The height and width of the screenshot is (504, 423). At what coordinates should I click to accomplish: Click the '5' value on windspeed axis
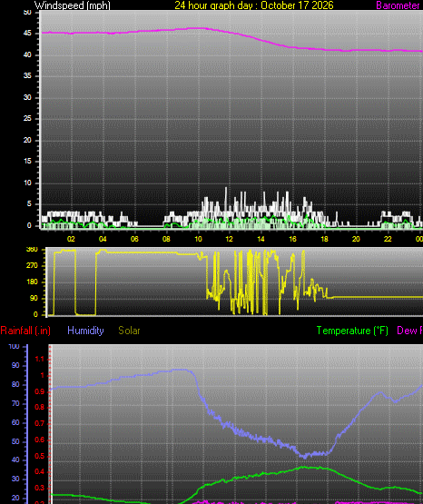click(29, 203)
